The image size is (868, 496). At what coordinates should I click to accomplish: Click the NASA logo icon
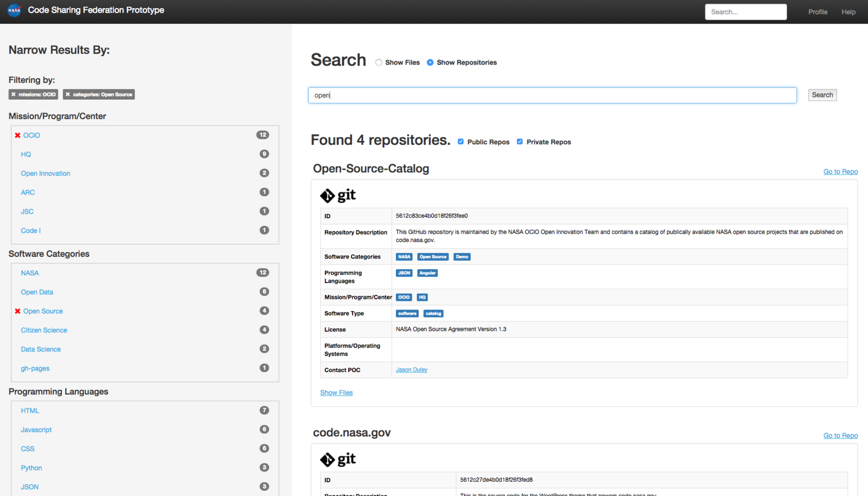14,10
